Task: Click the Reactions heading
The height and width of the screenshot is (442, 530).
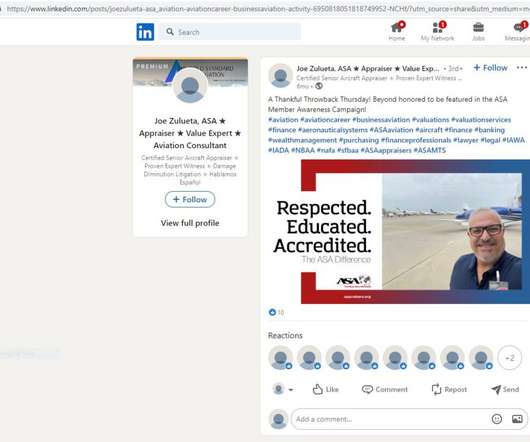Action: click(x=285, y=336)
